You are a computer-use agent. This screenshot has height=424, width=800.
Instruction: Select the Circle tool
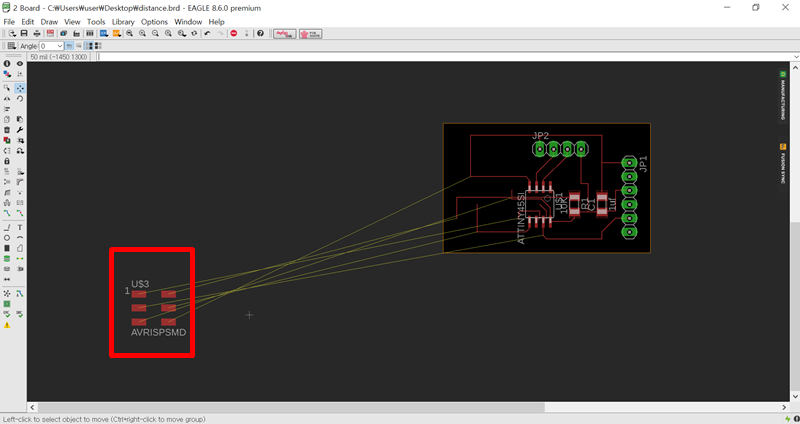[7, 238]
